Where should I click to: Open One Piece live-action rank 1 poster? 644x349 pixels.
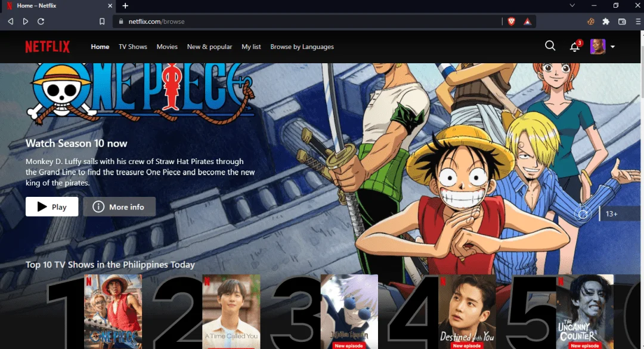(x=113, y=311)
